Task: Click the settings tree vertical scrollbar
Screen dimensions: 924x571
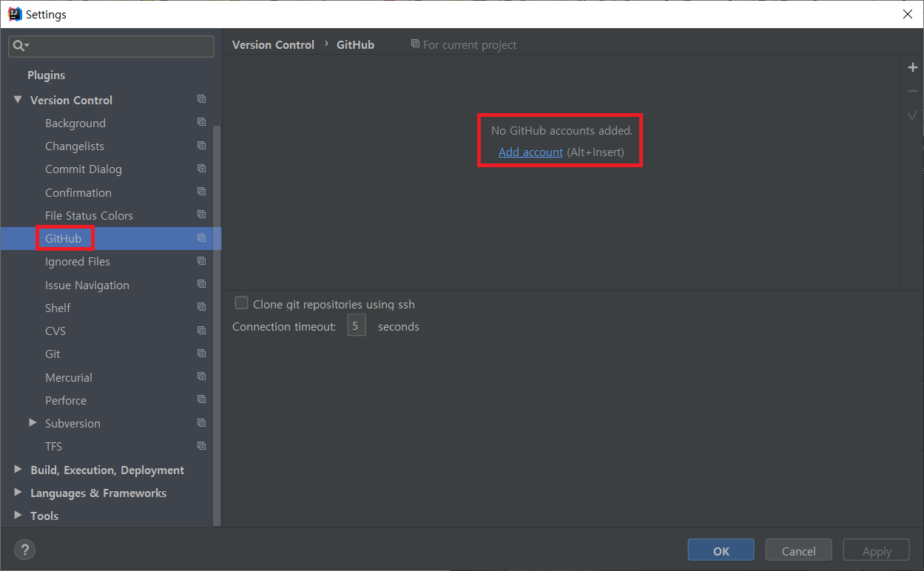Action: click(x=217, y=325)
